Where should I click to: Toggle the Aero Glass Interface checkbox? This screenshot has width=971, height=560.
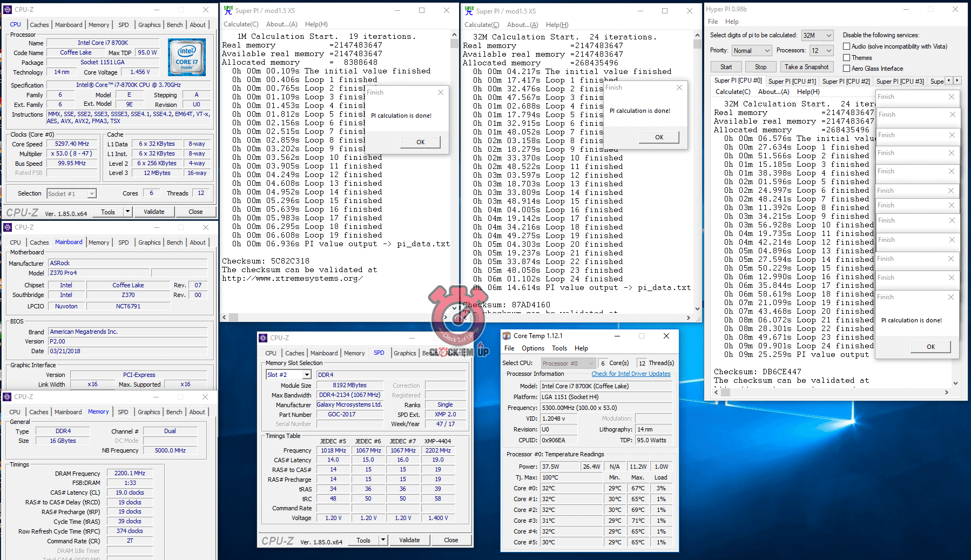pyautogui.click(x=847, y=69)
